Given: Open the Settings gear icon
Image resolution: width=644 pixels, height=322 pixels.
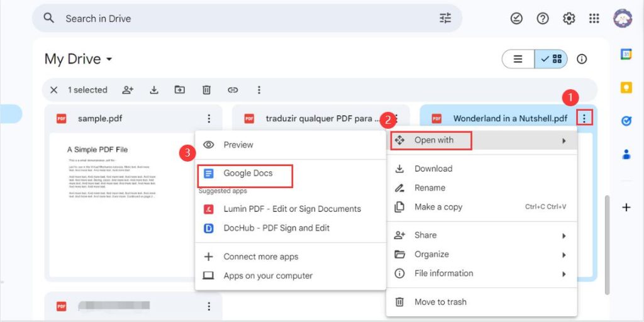Looking at the screenshot, I should 569,18.
